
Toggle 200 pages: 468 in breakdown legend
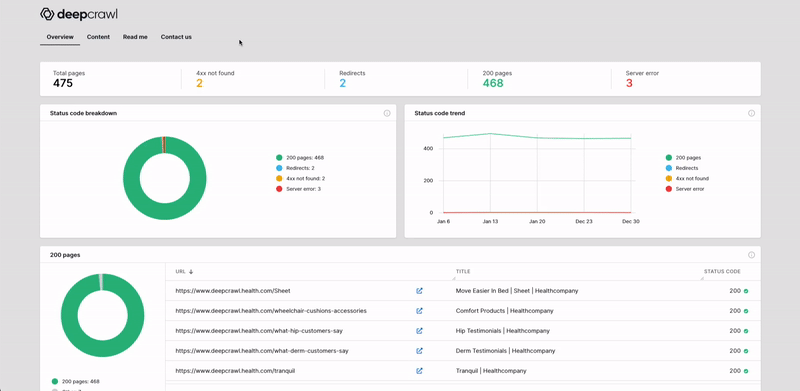click(299, 158)
